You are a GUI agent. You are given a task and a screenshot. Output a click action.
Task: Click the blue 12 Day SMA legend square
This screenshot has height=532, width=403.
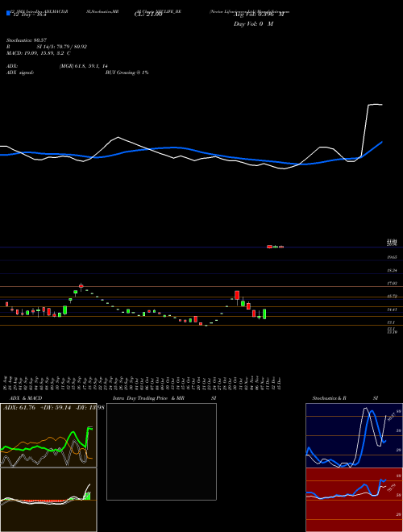pos(8,14)
